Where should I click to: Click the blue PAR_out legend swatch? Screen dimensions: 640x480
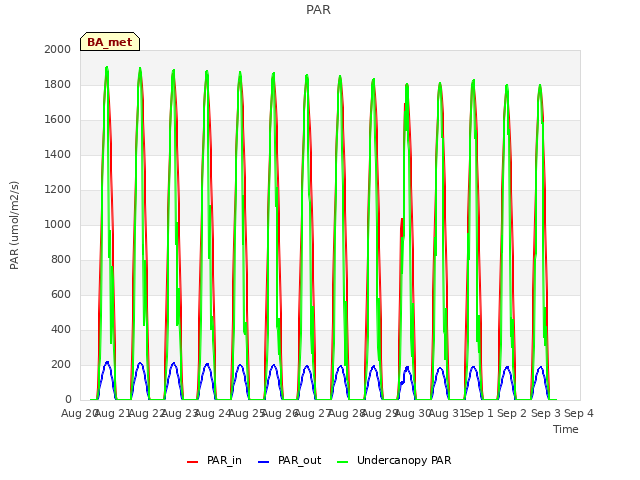click(264, 462)
